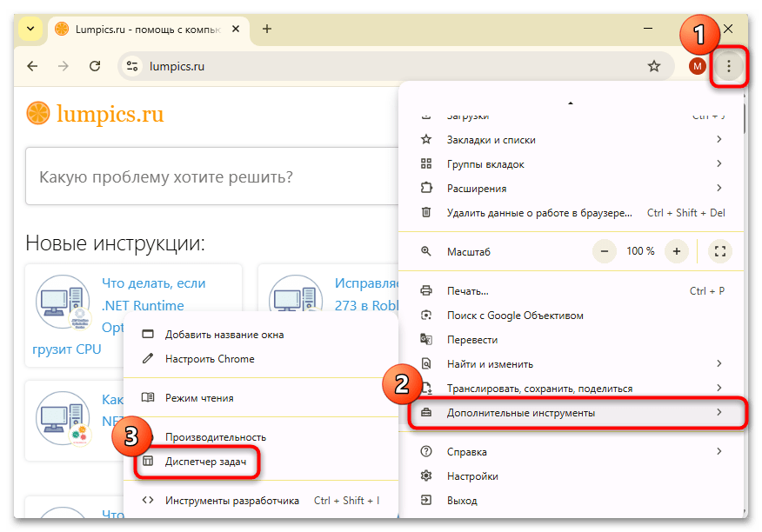Expand the Справка submenu arrow
Image resolution: width=762 pixels, height=532 pixels.
point(719,451)
